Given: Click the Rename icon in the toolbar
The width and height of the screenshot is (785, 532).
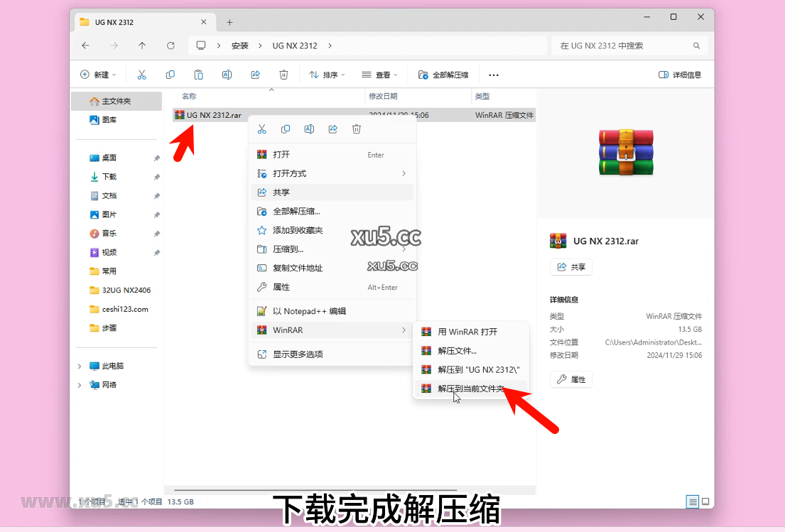Looking at the screenshot, I should click(x=227, y=74).
